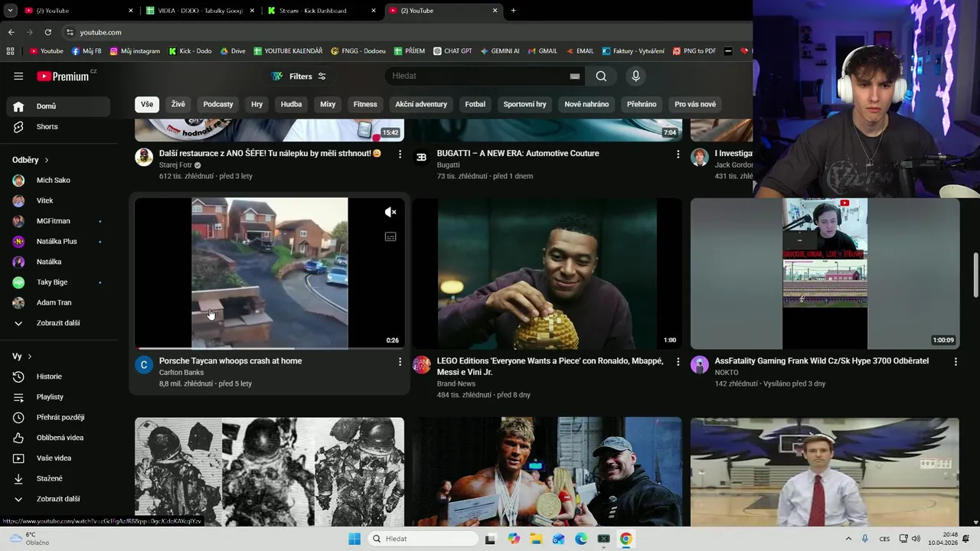This screenshot has height=551, width=980.
Task: Open the Filters extension button
Action: click(299, 76)
